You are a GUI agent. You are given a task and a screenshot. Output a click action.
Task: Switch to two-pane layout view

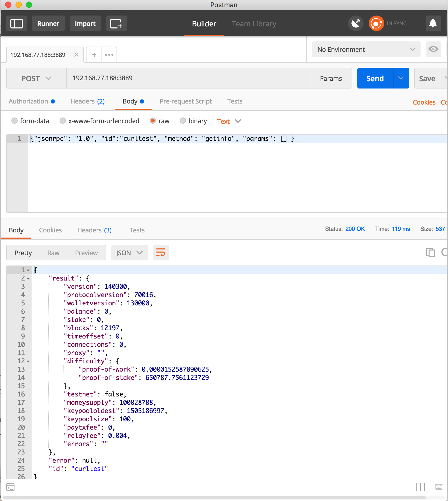pos(421,487)
